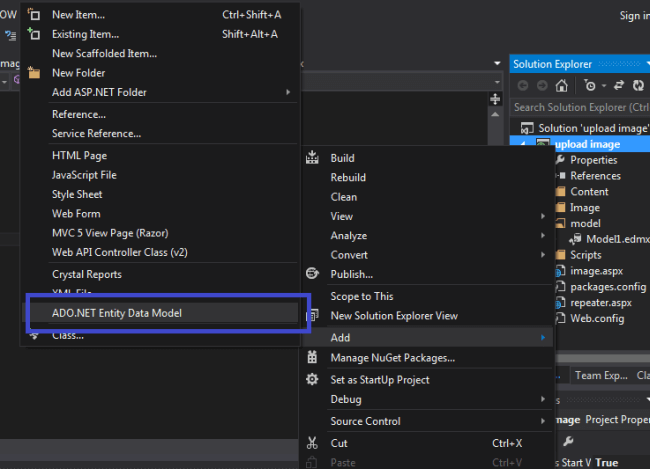Select packages.config in Solution Explorer
The width and height of the screenshot is (650, 469).
click(608, 287)
